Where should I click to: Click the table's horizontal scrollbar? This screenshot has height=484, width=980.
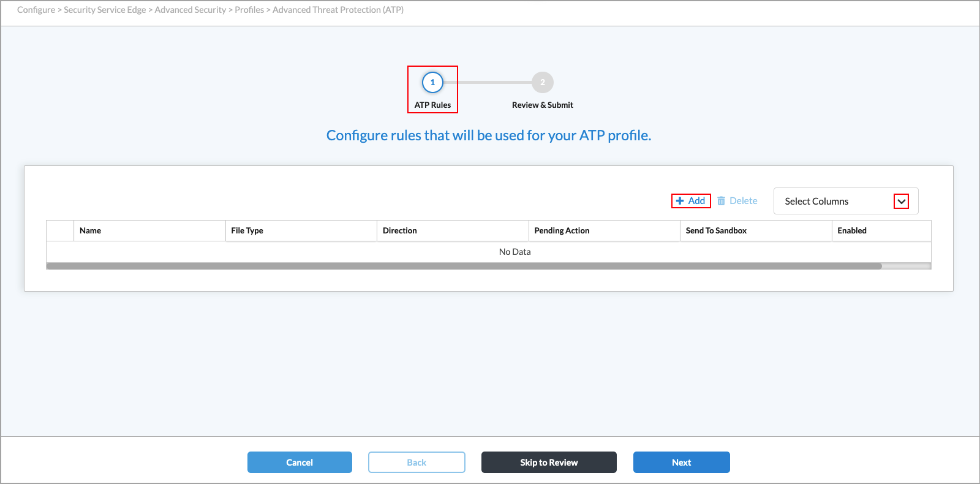click(464, 267)
